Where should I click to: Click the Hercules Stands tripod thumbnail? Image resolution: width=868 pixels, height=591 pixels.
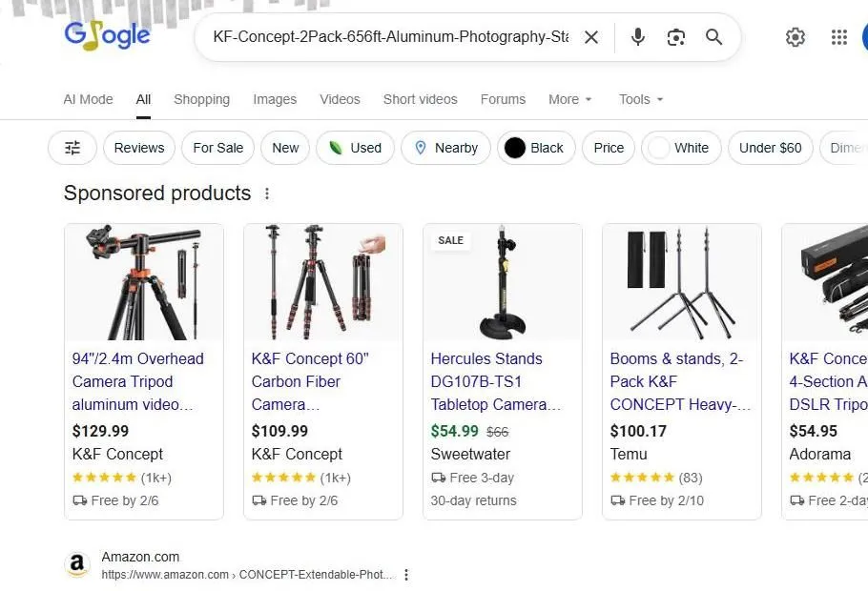tap(503, 281)
